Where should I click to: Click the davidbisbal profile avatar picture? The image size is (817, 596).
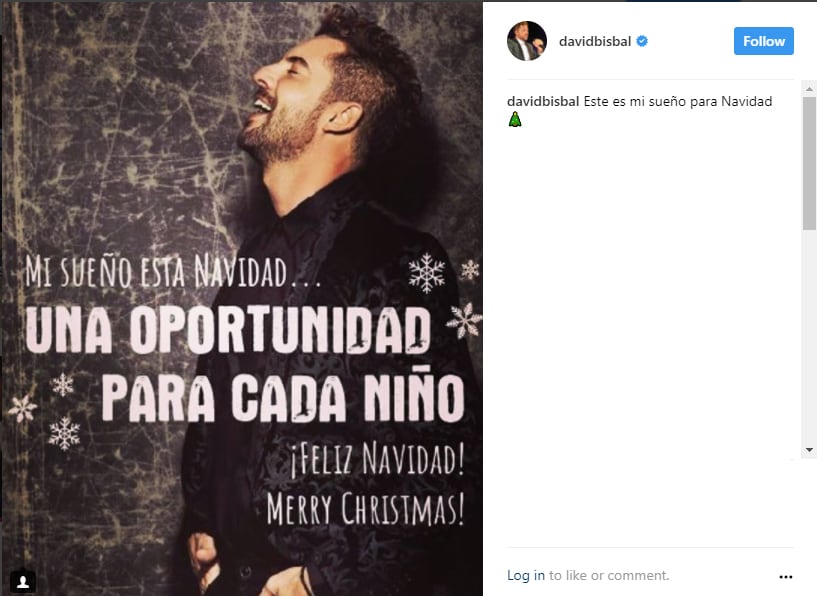pos(527,41)
